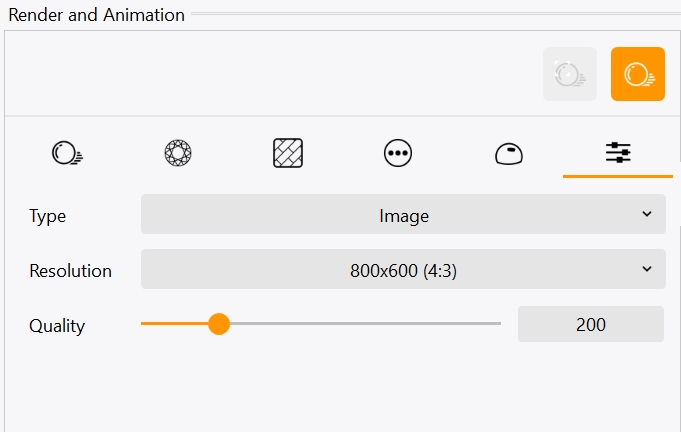Image resolution: width=681 pixels, height=432 pixels.
Task: Click the Quality value field showing 200
Action: [x=590, y=324]
